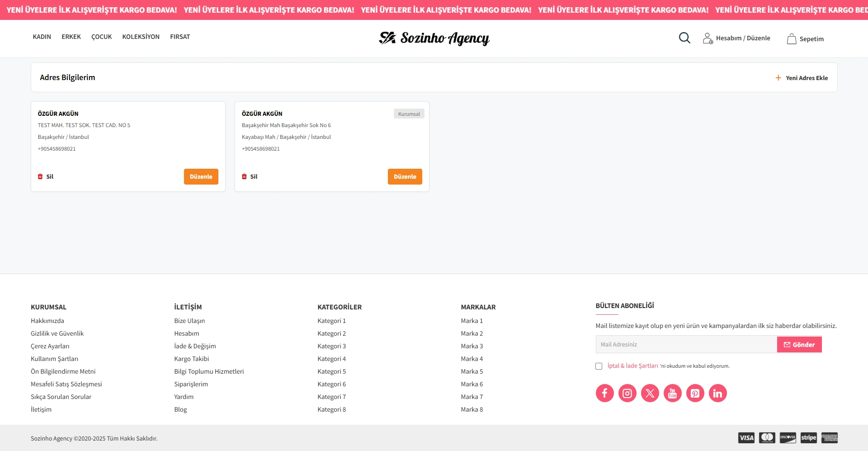Open the KADIN menu
The width and height of the screenshot is (868, 451).
point(42,37)
